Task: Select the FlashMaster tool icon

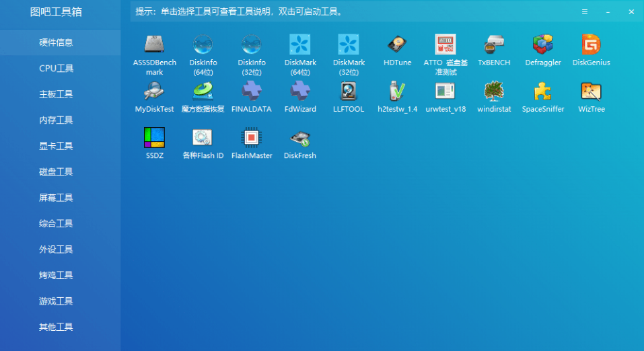Action: (x=252, y=137)
